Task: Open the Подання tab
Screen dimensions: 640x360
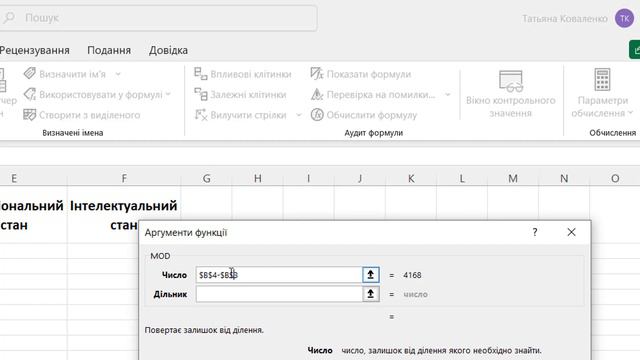Action: (109, 50)
